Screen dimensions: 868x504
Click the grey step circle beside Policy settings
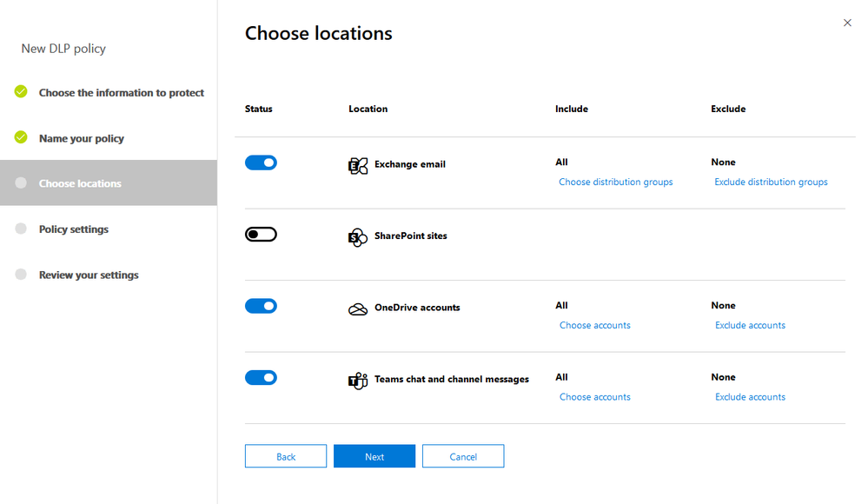click(21, 229)
